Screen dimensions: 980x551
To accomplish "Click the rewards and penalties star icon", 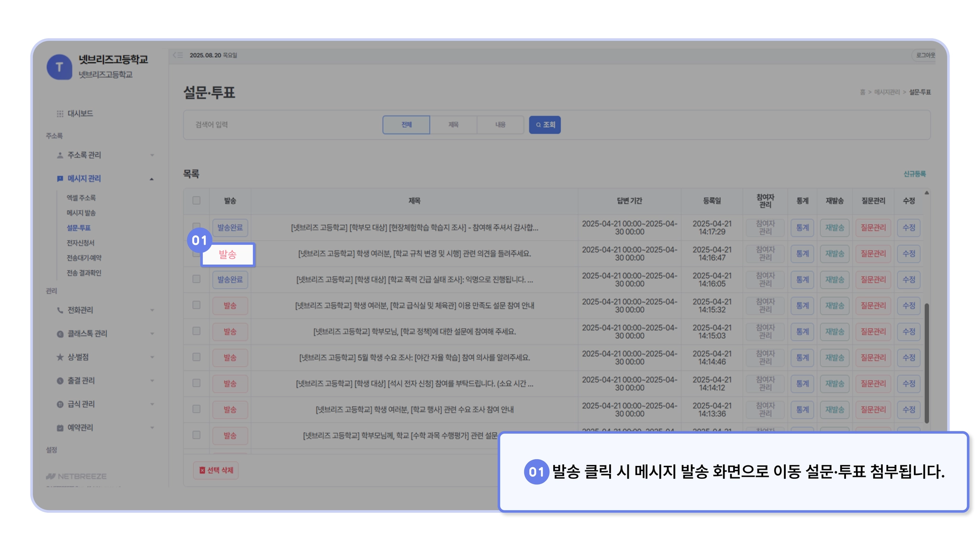I will pos(60,357).
